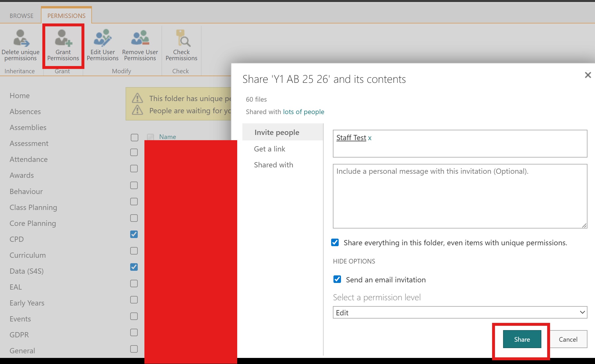Image resolution: width=595 pixels, height=364 pixels.
Task: Check the select-all checkbox beside Name header
Action: 135,137
